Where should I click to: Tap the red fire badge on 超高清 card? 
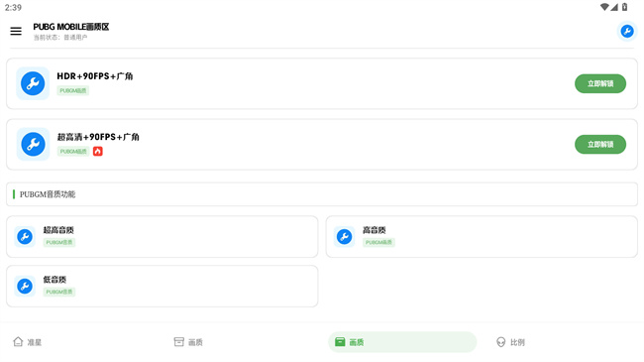coord(98,152)
